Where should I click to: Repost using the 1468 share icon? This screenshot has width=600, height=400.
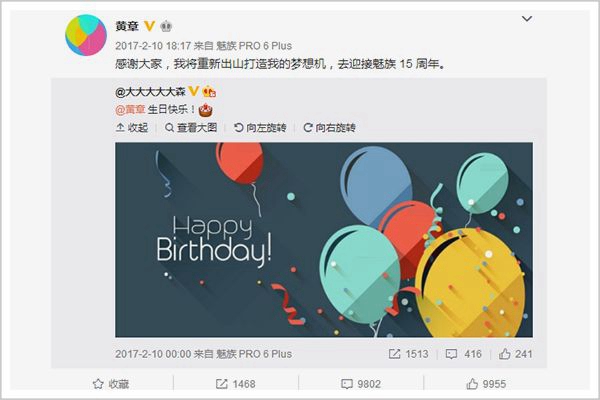pyautogui.click(x=235, y=384)
